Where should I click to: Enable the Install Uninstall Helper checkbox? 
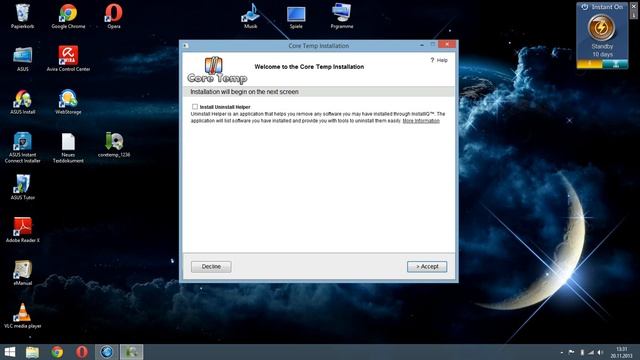[x=195, y=107]
